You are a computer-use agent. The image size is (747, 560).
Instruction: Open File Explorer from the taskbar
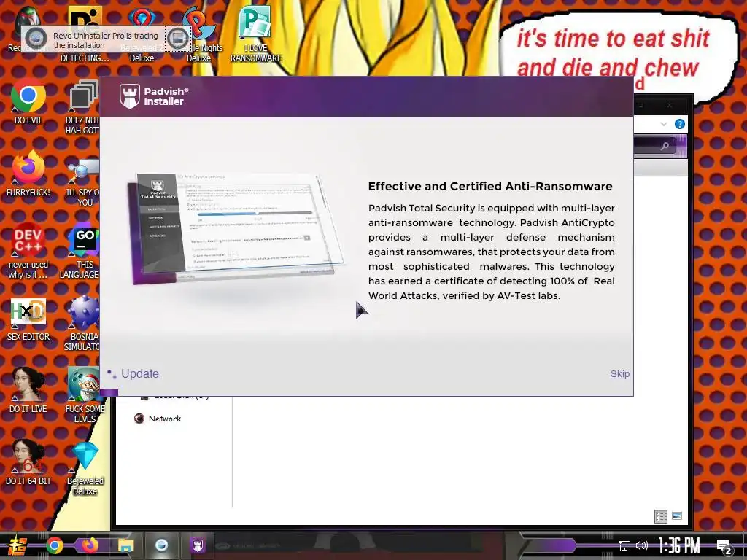pos(125,545)
